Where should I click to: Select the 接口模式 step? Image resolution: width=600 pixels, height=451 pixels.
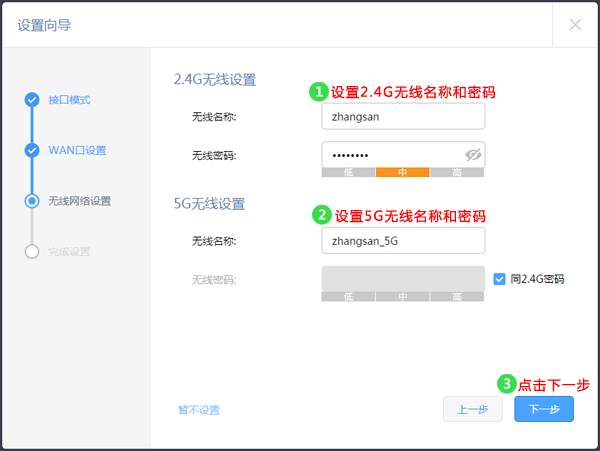click(x=69, y=100)
